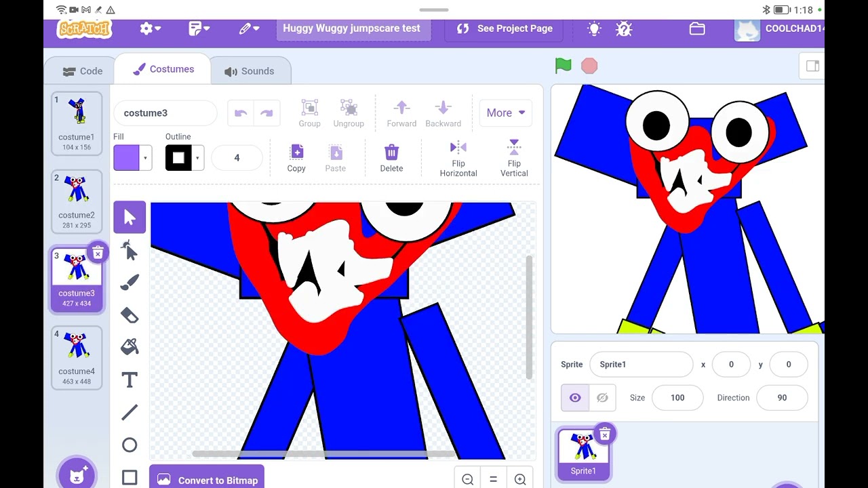Image resolution: width=868 pixels, height=488 pixels.
Task: Select the Fill bucket tool
Action: (x=130, y=347)
